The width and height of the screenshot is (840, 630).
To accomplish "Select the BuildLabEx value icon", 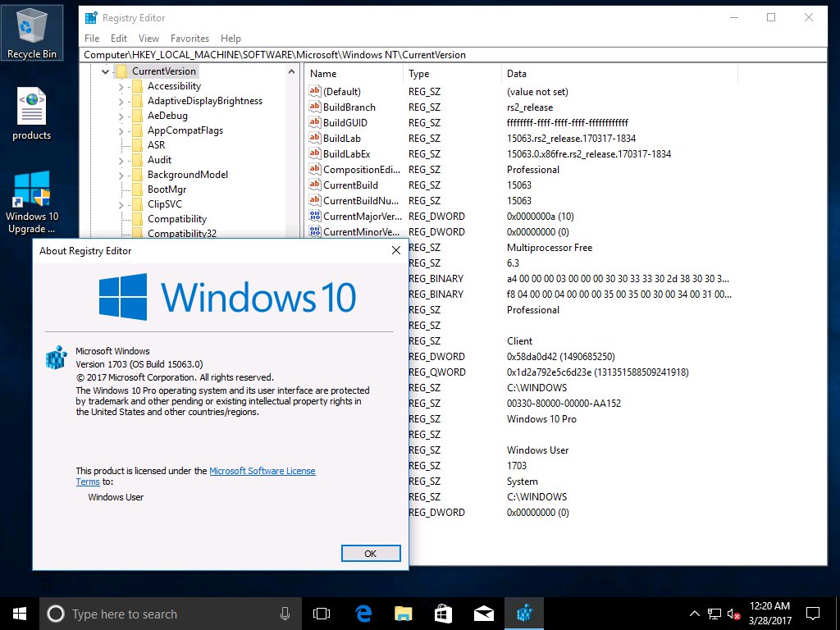I will [x=315, y=153].
